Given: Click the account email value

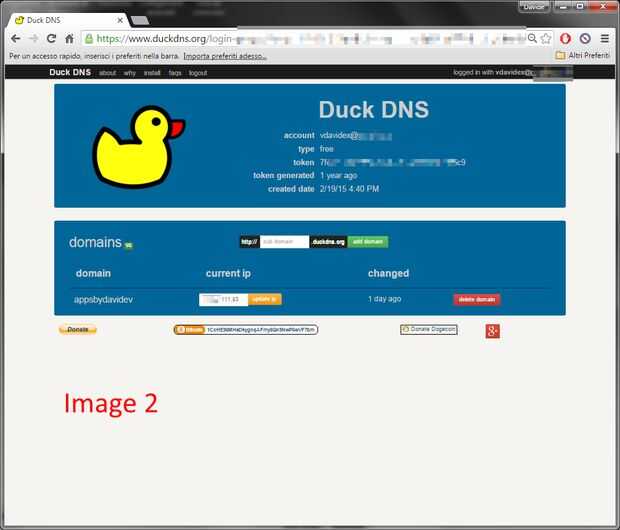Looking at the screenshot, I should click(355, 136).
